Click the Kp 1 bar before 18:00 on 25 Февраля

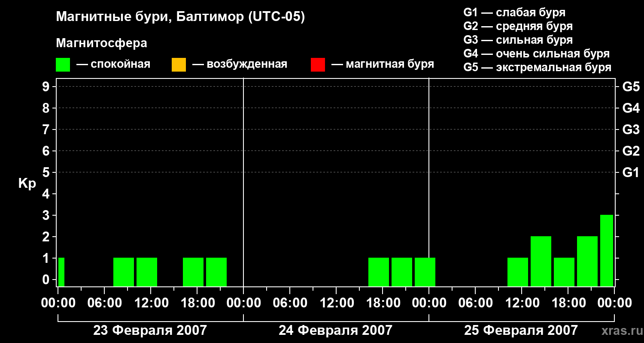pyautogui.click(x=564, y=272)
